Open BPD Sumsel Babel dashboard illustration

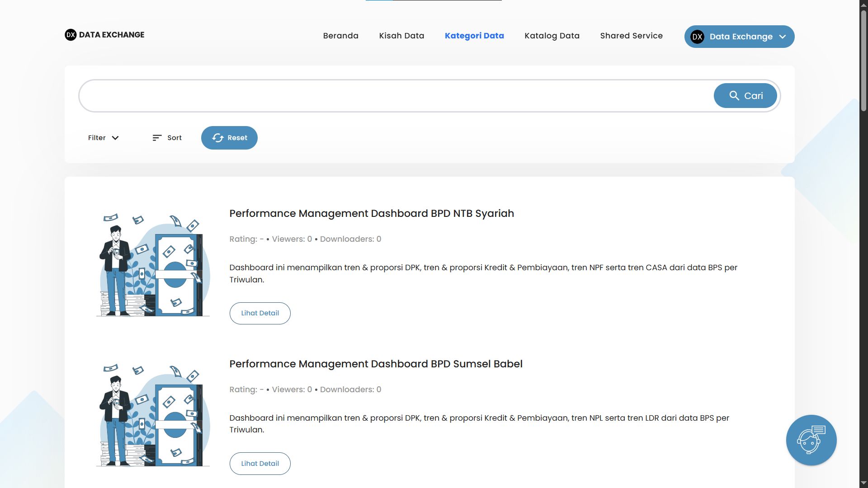153,415
